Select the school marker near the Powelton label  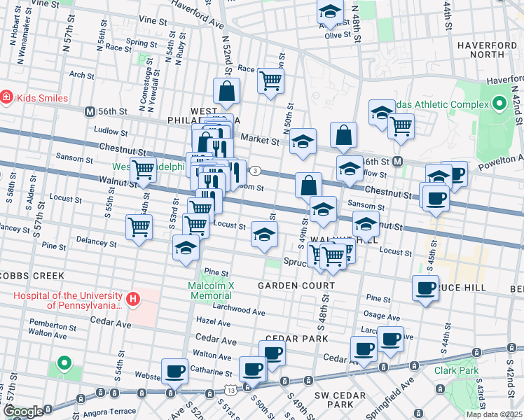(439, 176)
